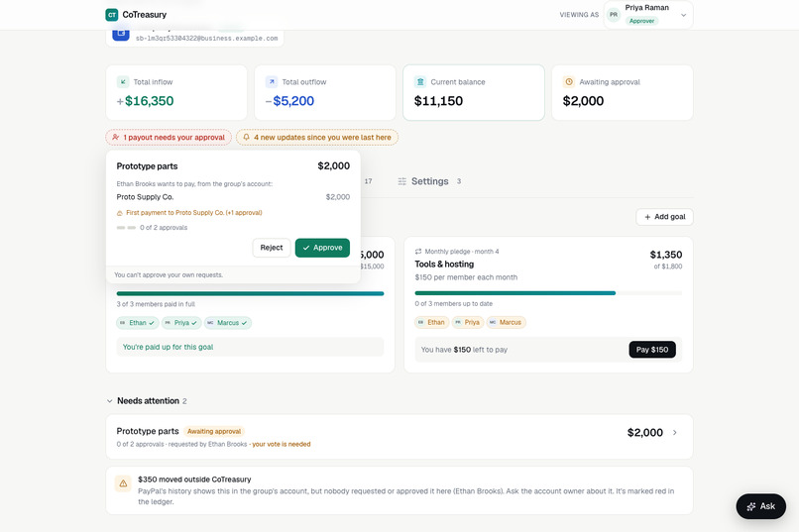The height and width of the screenshot is (532, 799).
Task: Click 'your vote is needed' text
Action: click(282, 445)
